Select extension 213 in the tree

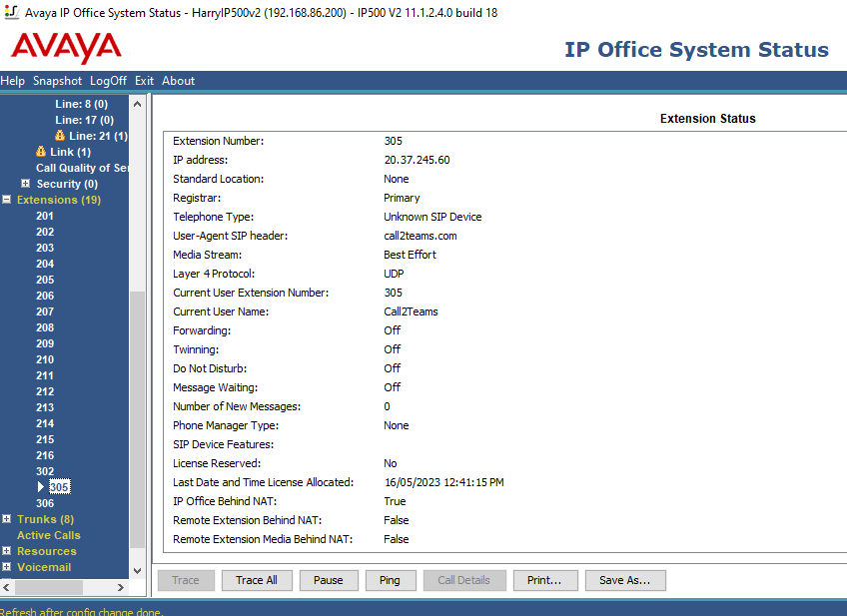pyautogui.click(x=45, y=407)
